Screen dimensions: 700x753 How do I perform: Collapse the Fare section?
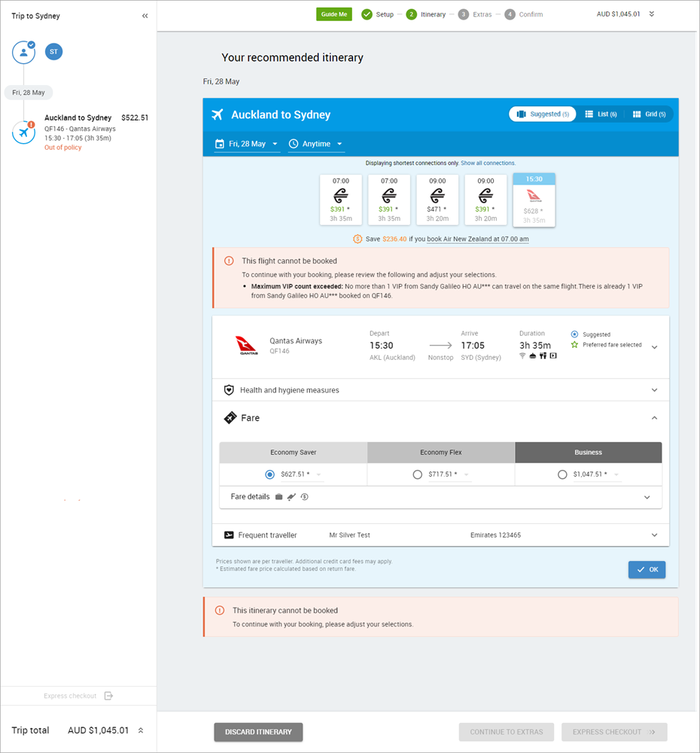[654, 418]
